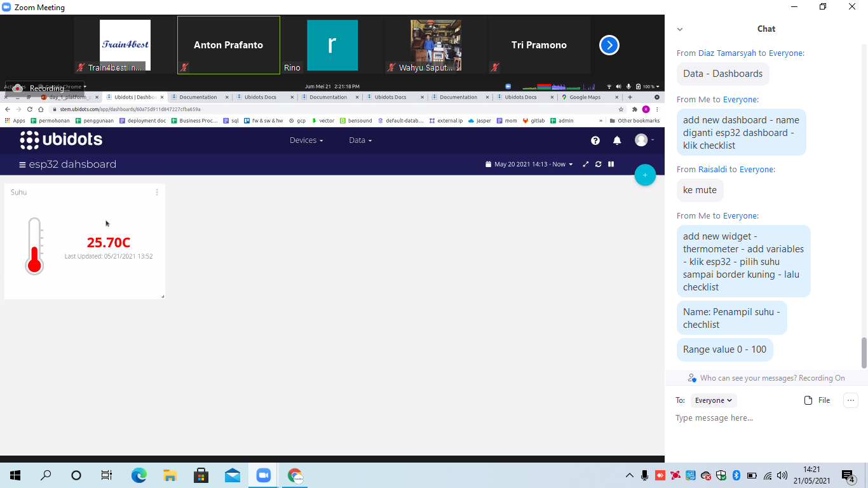The width and height of the screenshot is (868, 488).
Task: Refresh the dashboard data
Action: click(598, 165)
